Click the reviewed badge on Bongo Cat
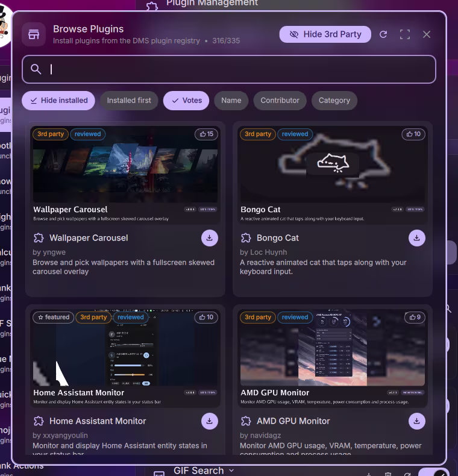 295,134
